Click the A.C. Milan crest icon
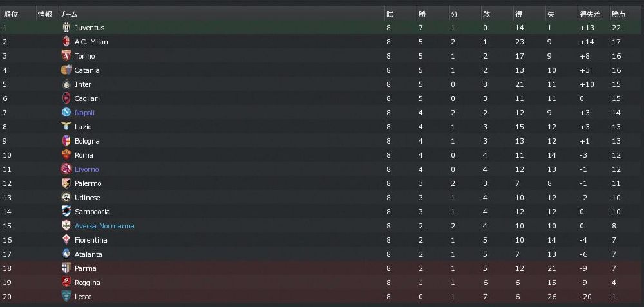 [66, 42]
